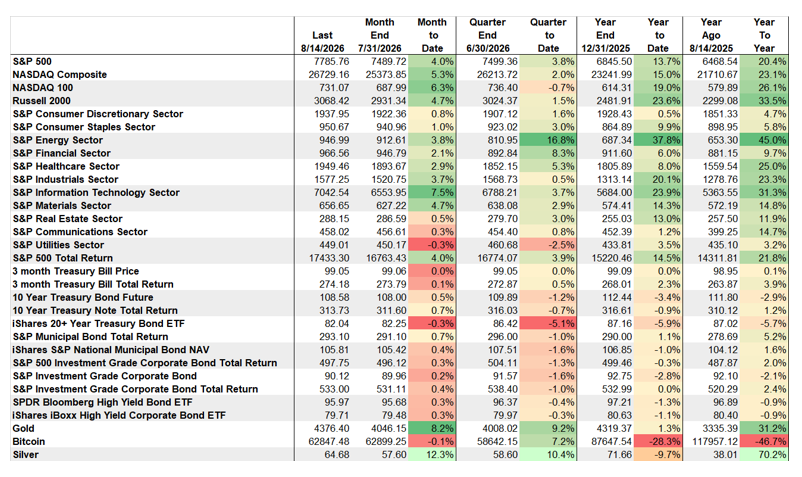
Task: Select the S&P 500 row label
Action: pos(32,61)
